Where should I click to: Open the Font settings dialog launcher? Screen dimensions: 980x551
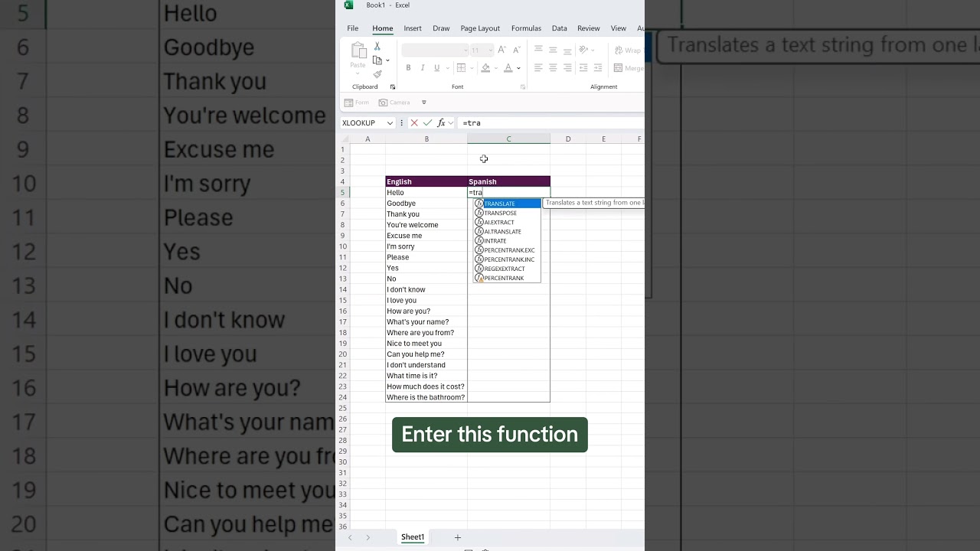point(523,87)
